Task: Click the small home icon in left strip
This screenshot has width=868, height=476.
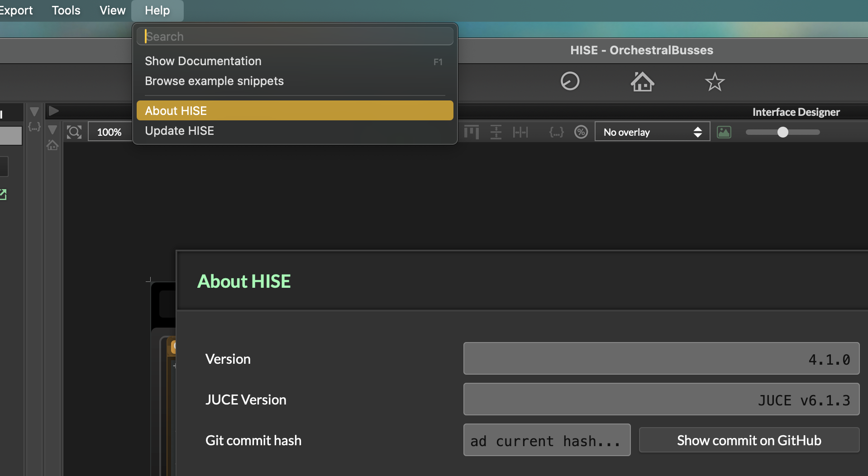Action: click(x=52, y=145)
